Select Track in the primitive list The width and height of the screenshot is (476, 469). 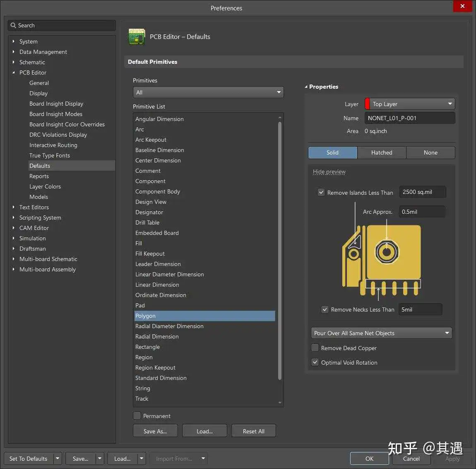204,399
